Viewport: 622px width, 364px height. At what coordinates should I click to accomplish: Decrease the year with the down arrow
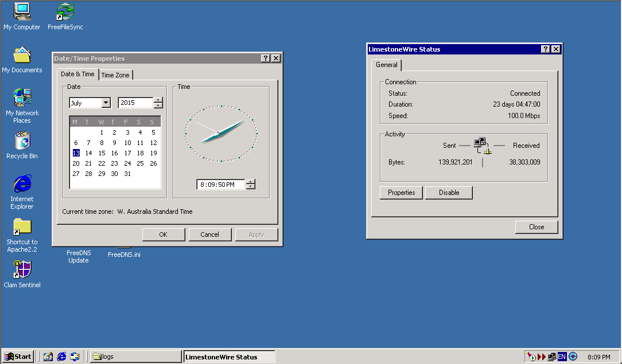pyautogui.click(x=158, y=105)
